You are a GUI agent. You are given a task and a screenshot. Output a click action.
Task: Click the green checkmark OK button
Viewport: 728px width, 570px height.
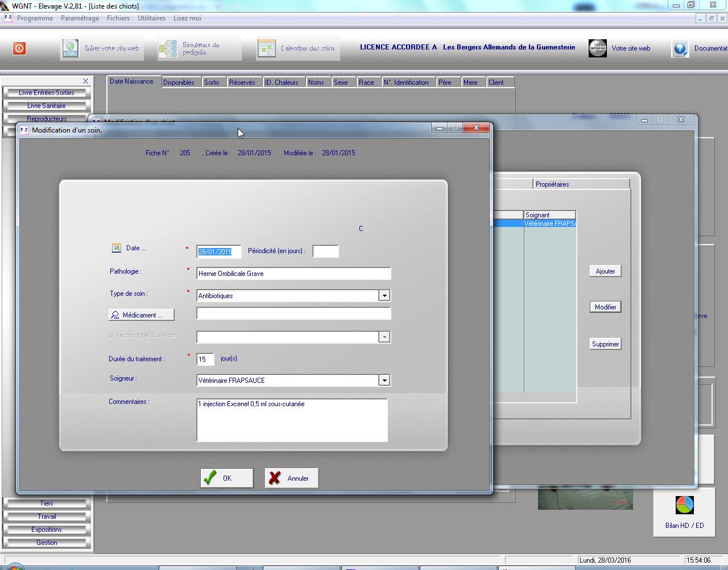click(226, 478)
